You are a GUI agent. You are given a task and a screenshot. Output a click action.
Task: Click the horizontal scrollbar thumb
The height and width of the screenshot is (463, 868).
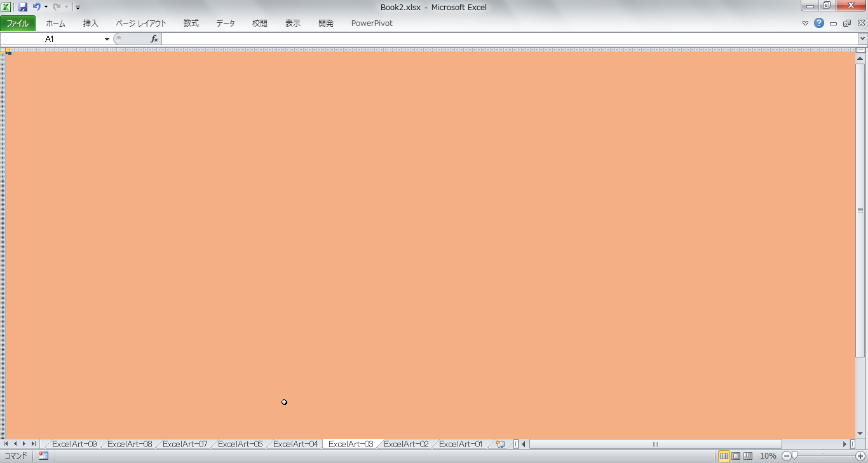655,444
